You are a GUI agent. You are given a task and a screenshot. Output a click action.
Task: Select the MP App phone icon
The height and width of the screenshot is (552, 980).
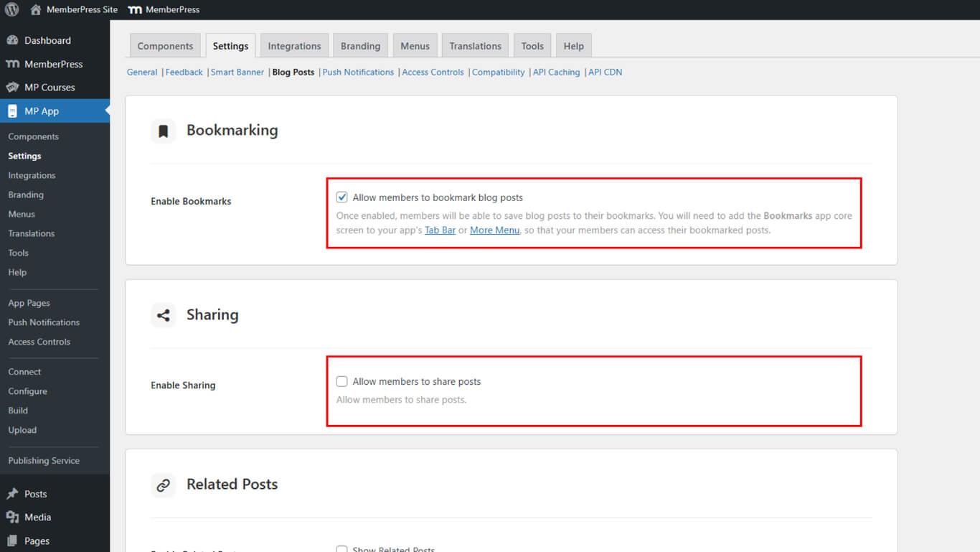(14, 111)
